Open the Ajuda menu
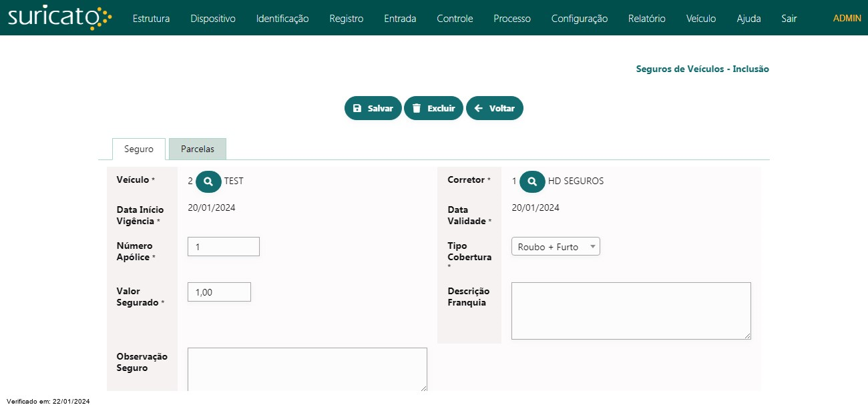The image size is (868, 411). click(748, 19)
